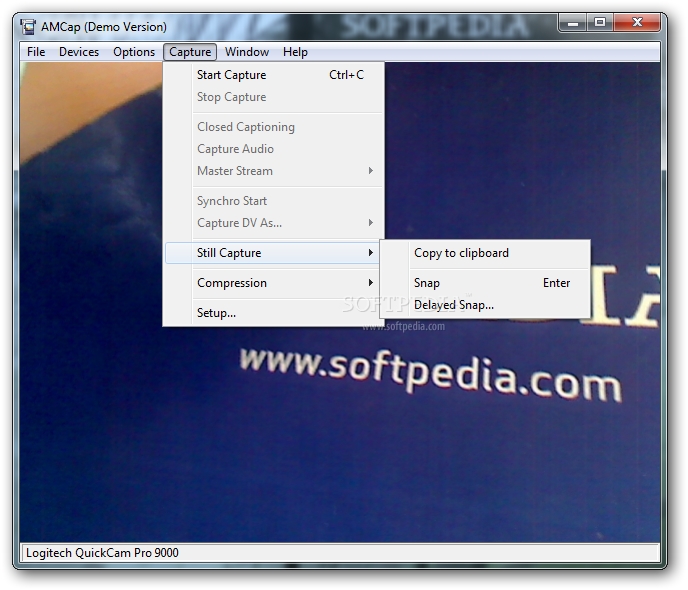This screenshot has height=590, width=688.
Task: Choose Copy to clipboard
Action: pyautogui.click(x=485, y=253)
